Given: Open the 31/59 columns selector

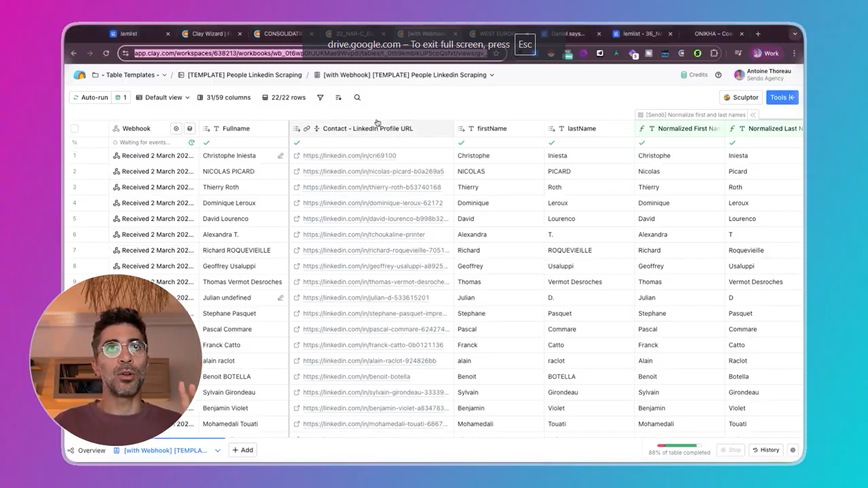Looking at the screenshot, I should pos(224,98).
